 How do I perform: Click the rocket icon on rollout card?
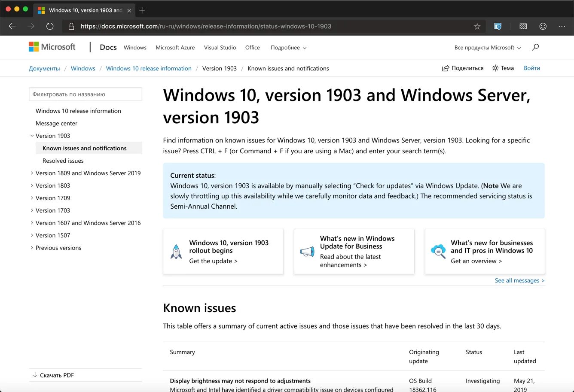tap(176, 252)
